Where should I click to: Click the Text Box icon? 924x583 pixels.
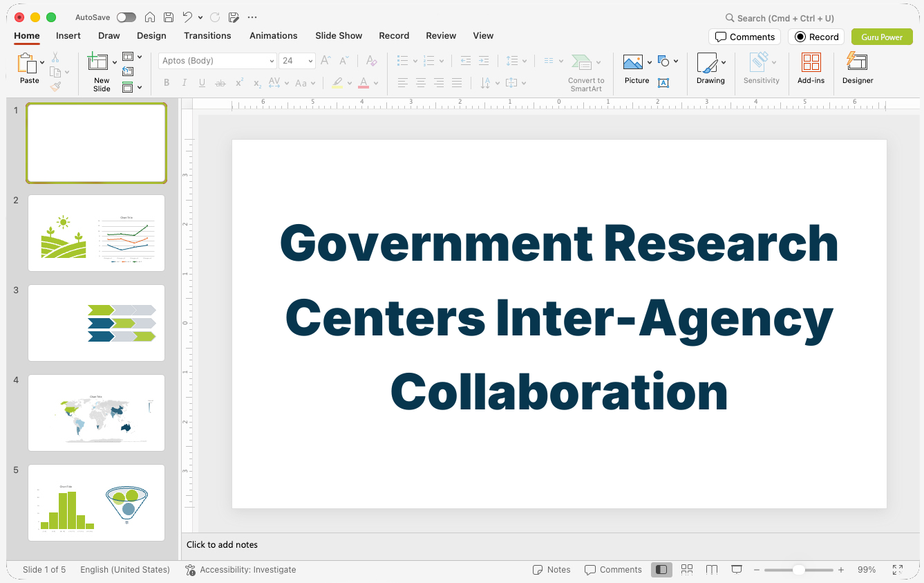coord(663,83)
